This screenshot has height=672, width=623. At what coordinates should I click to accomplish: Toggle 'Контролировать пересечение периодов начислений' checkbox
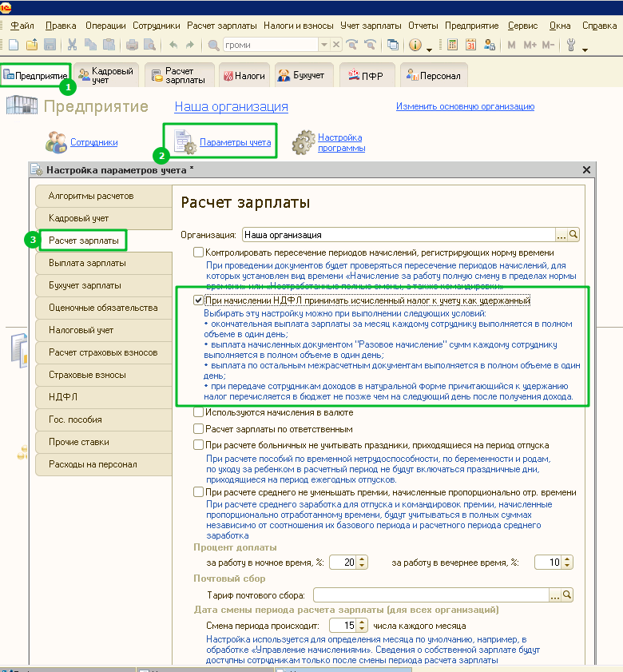click(198, 252)
